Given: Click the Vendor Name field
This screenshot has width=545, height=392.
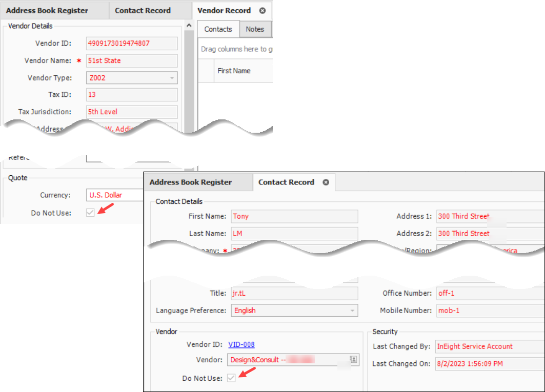Looking at the screenshot, I should point(132,60).
